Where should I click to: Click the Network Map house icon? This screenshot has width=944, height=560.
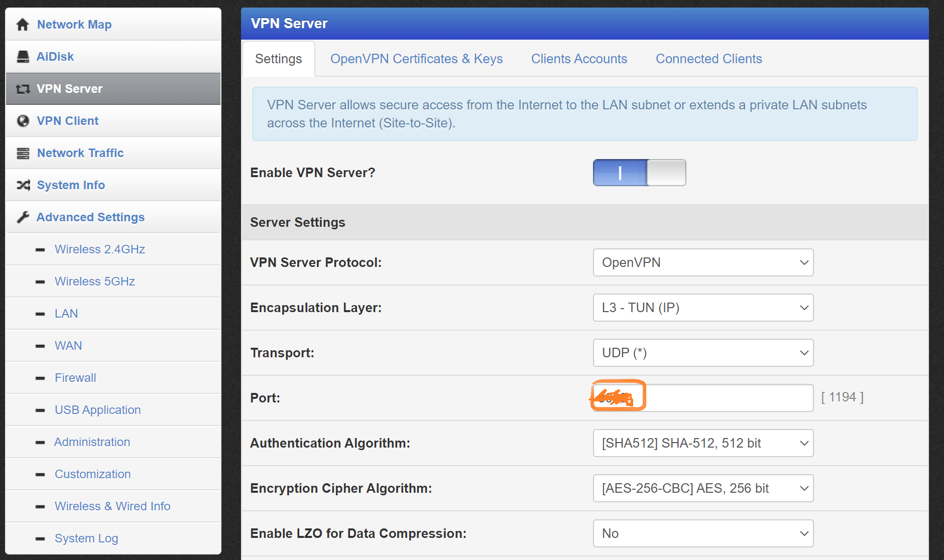23,25
